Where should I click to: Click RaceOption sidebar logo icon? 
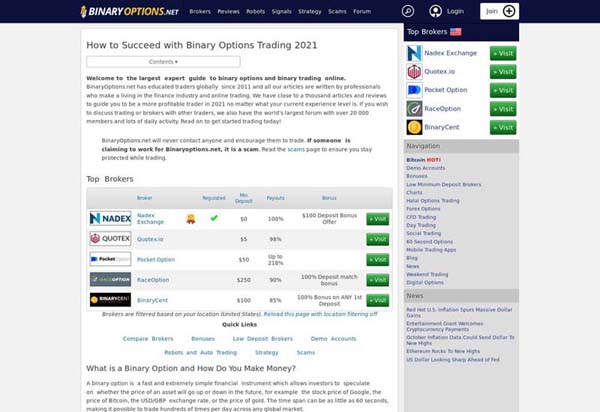tap(414, 109)
